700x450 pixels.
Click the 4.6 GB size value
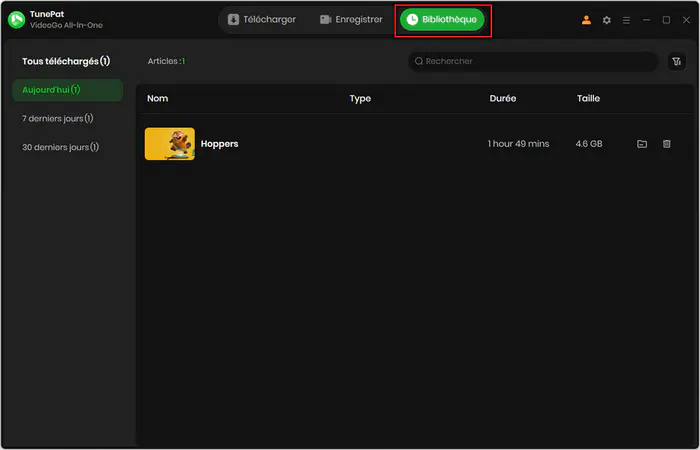(589, 144)
